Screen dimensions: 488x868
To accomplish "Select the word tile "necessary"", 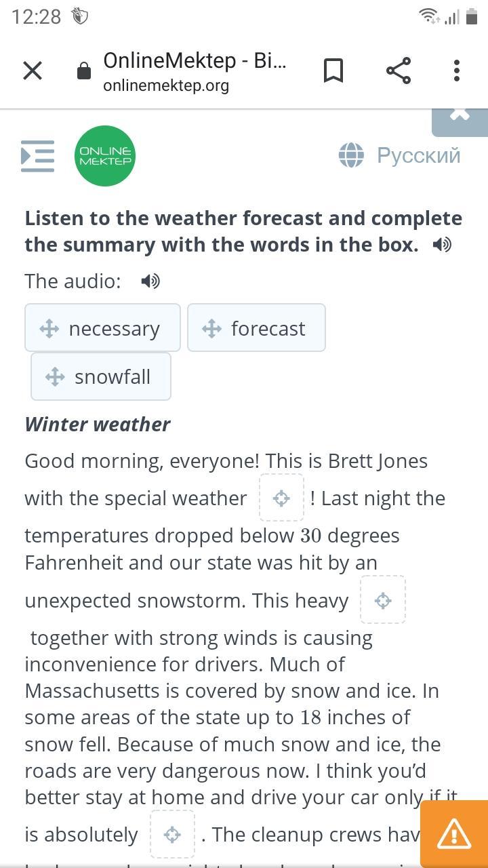I will (103, 328).
